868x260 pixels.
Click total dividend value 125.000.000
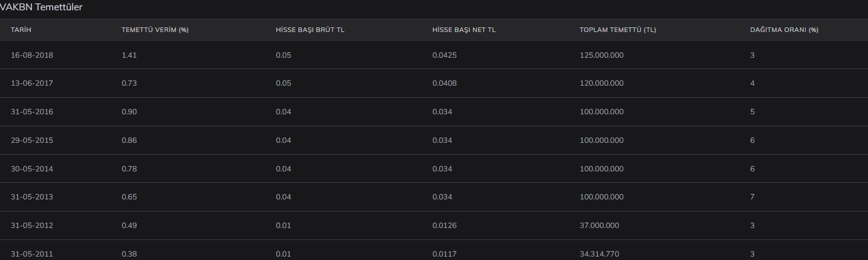602,55
